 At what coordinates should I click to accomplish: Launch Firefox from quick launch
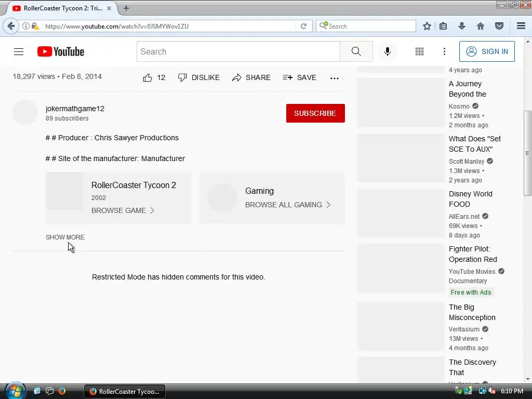pos(62,391)
